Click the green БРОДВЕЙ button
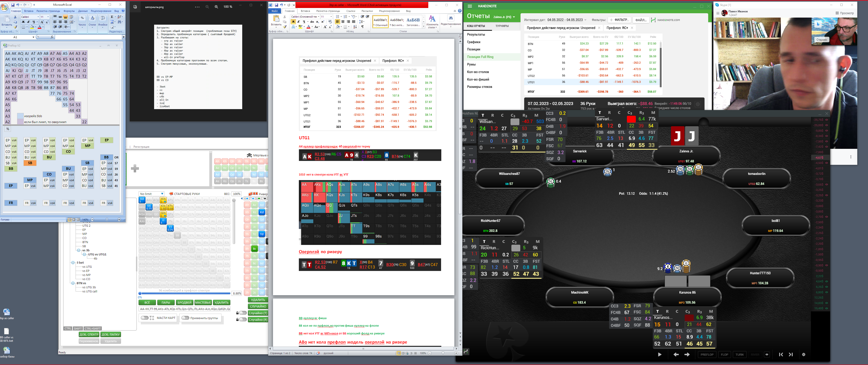Viewport: 868px width, 365px height. tap(184, 302)
